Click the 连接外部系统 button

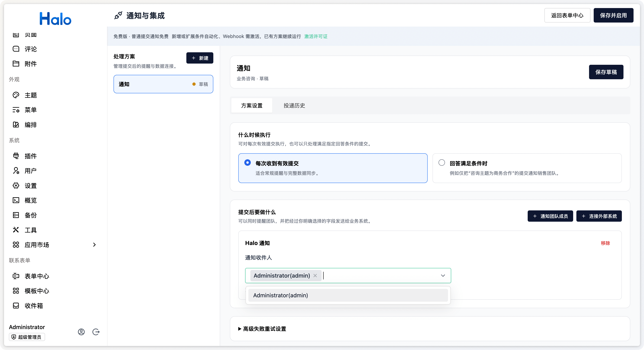point(599,216)
